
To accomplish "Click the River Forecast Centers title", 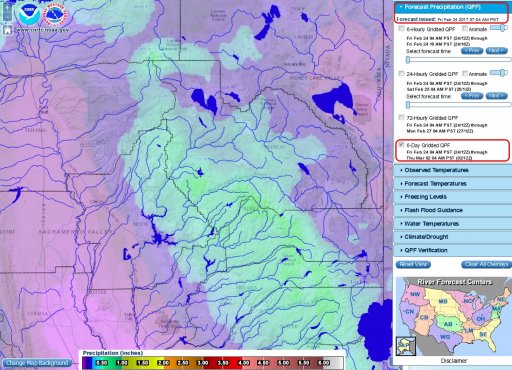I will 454,282.
